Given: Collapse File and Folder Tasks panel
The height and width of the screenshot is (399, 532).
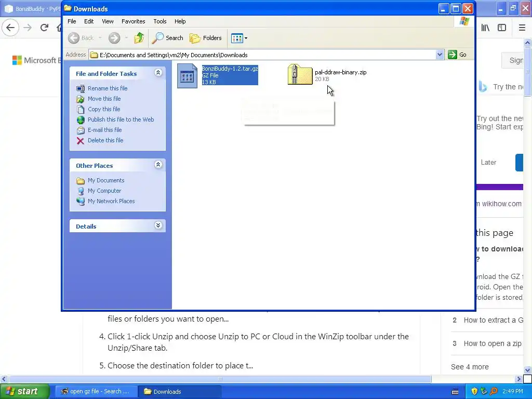Looking at the screenshot, I should [158, 73].
